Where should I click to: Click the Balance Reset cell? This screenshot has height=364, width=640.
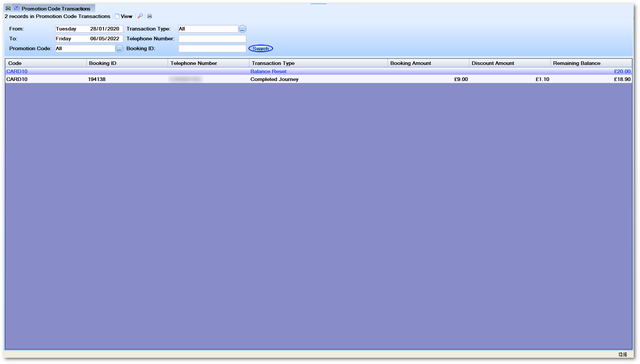click(x=268, y=71)
